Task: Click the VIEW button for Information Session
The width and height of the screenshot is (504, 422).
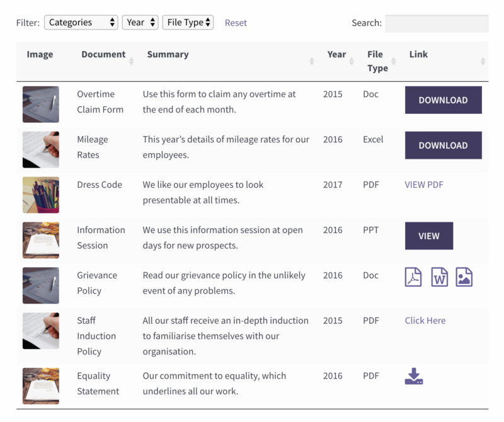Action: coord(429,236)
